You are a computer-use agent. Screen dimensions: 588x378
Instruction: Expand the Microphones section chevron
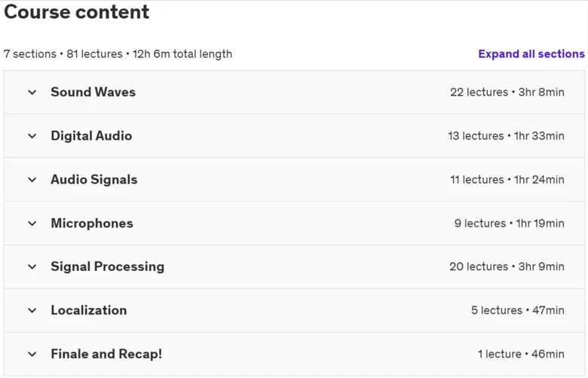32,224
